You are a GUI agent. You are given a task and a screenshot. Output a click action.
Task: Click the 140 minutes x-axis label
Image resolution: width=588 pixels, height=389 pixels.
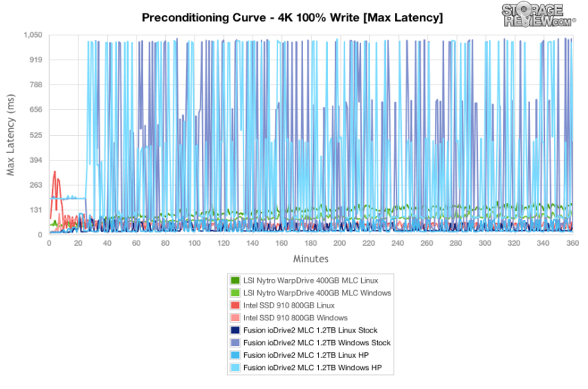tap(253, 243)
